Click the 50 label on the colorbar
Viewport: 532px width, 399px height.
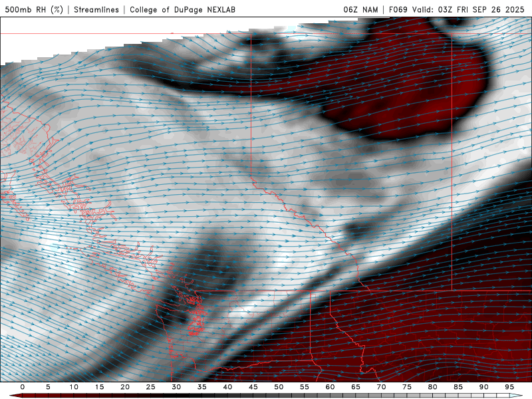point(279,387)
